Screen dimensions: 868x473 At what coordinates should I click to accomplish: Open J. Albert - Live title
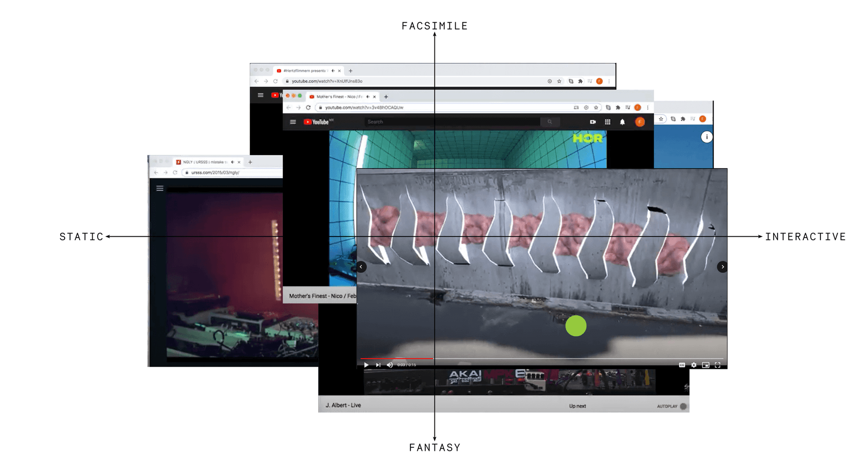click(x=343, y=405)
